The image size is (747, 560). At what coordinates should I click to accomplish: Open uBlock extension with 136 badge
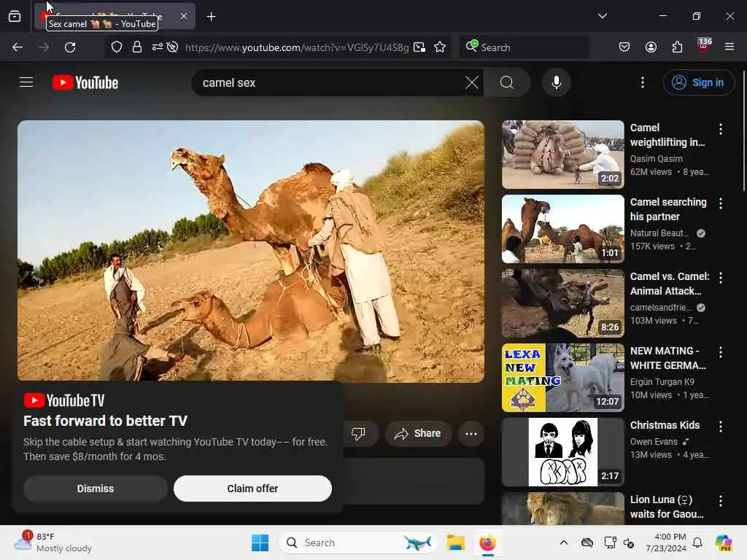click(x=704, y=46)
